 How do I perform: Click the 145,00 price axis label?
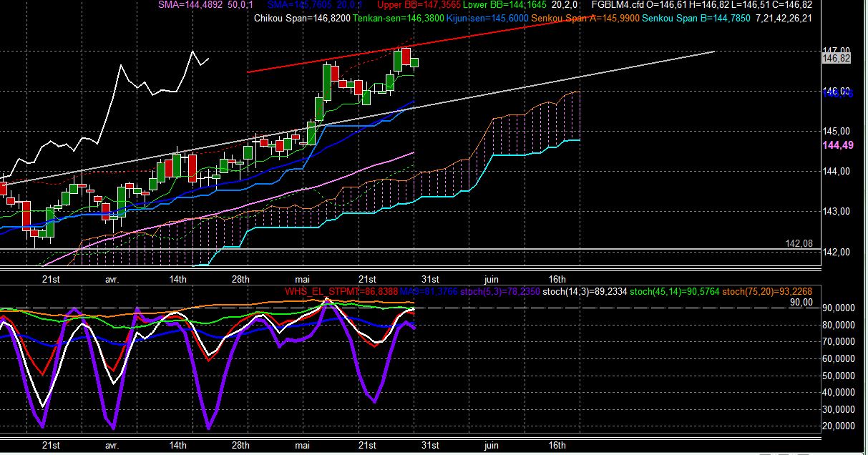837,132
